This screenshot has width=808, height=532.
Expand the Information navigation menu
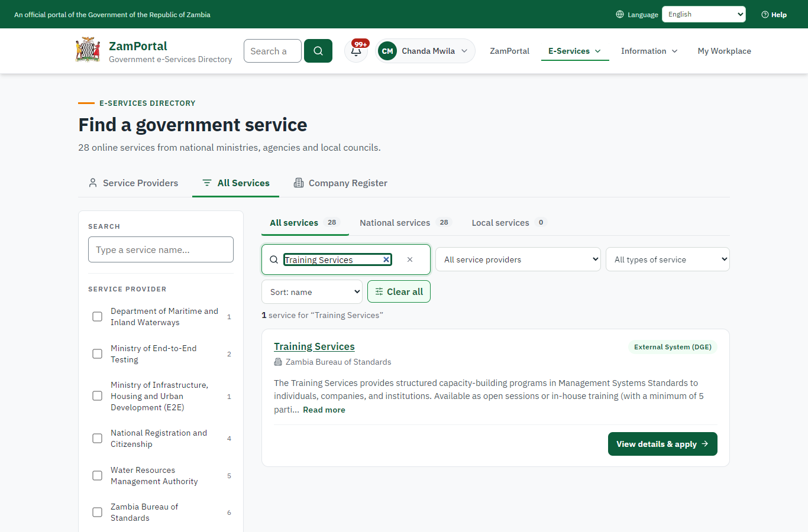tap(649, 51)
